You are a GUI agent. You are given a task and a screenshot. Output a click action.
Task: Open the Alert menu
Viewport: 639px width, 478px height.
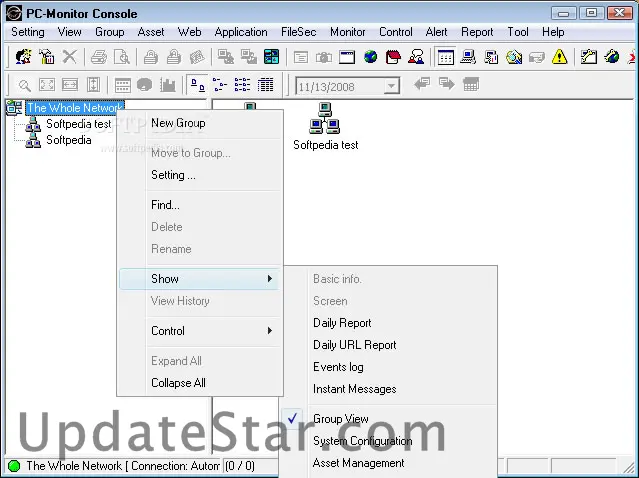pyautogui.click(x=436, y=32)
